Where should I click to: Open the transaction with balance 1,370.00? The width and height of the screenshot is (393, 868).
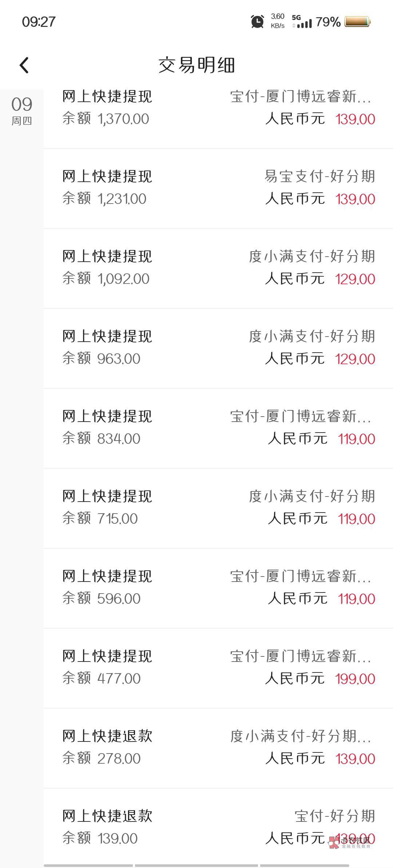pos(218,108)
